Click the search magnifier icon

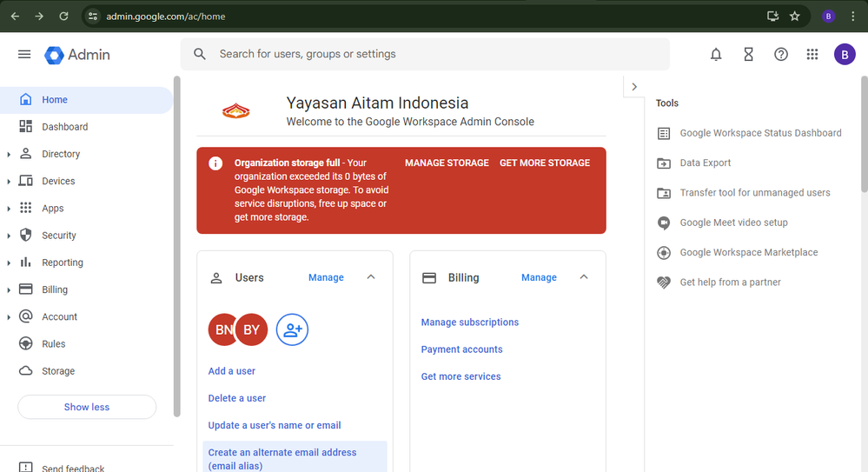(x=200, y=54)
